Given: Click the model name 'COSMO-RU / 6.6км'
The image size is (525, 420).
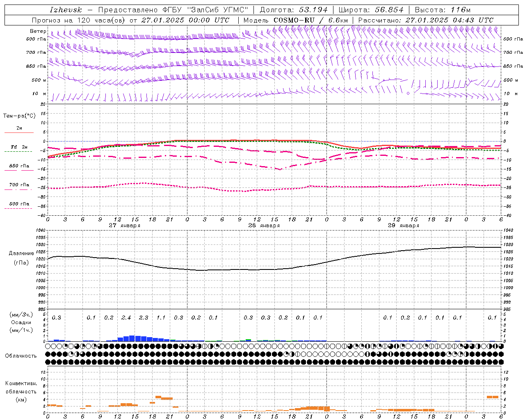Looking at the screenshot, I should pyautogui.click(x=310, y=20).
